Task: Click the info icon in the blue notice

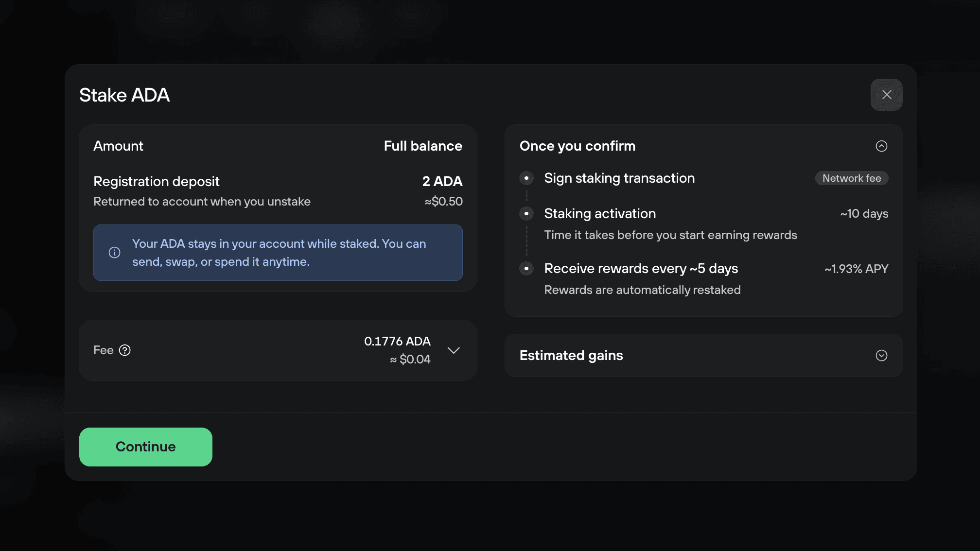Action: pos(114,253)
